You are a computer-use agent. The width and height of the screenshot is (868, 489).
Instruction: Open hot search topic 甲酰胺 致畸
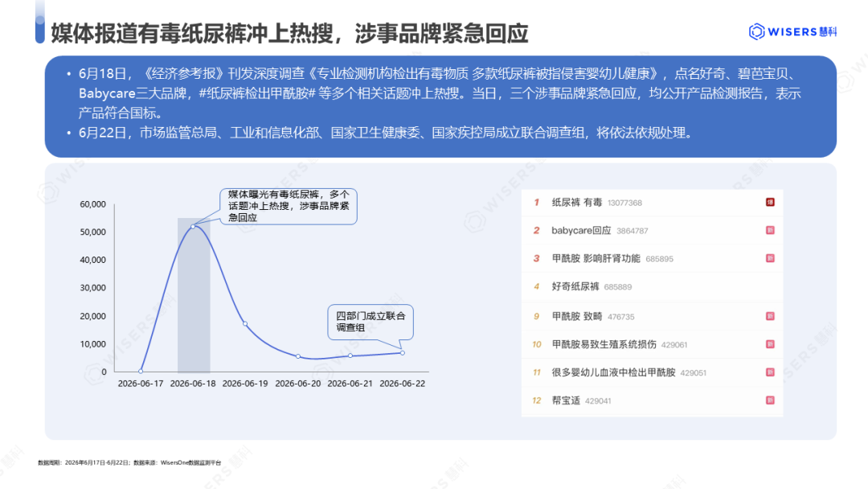577,316
